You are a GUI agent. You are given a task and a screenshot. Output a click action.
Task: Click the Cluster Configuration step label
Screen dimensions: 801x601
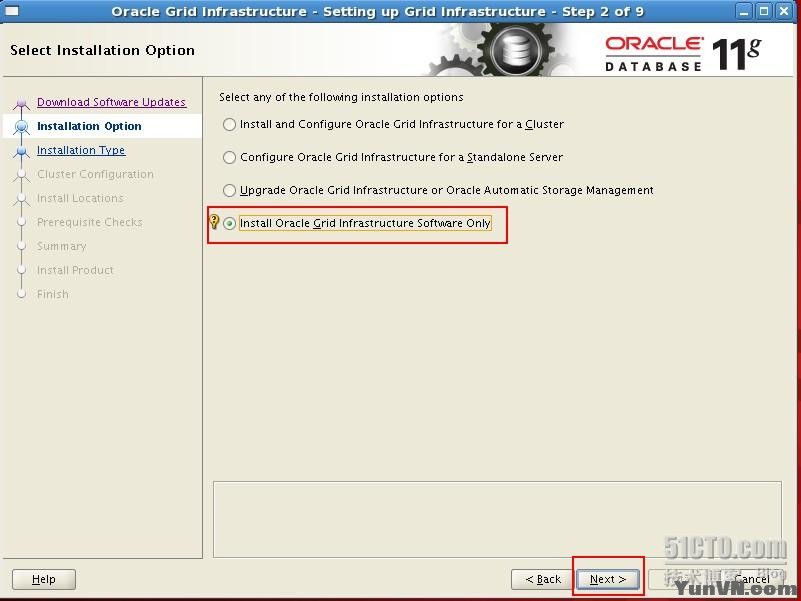95,174
